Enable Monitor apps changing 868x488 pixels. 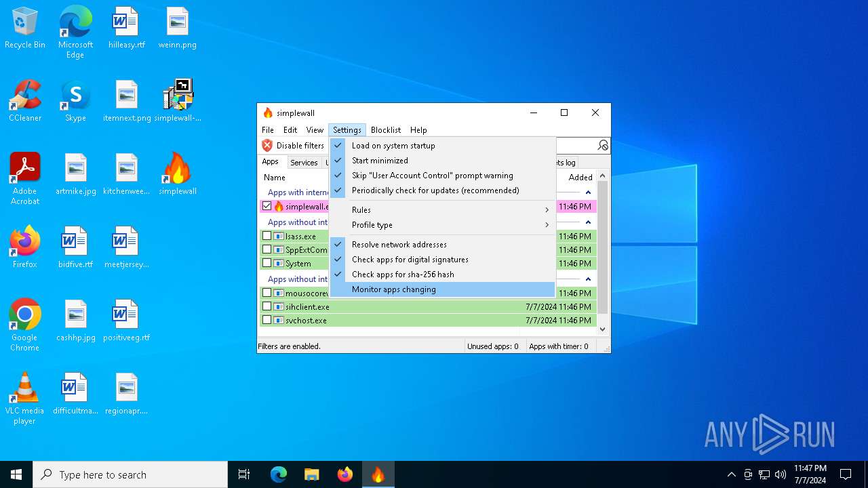[442, 289]
